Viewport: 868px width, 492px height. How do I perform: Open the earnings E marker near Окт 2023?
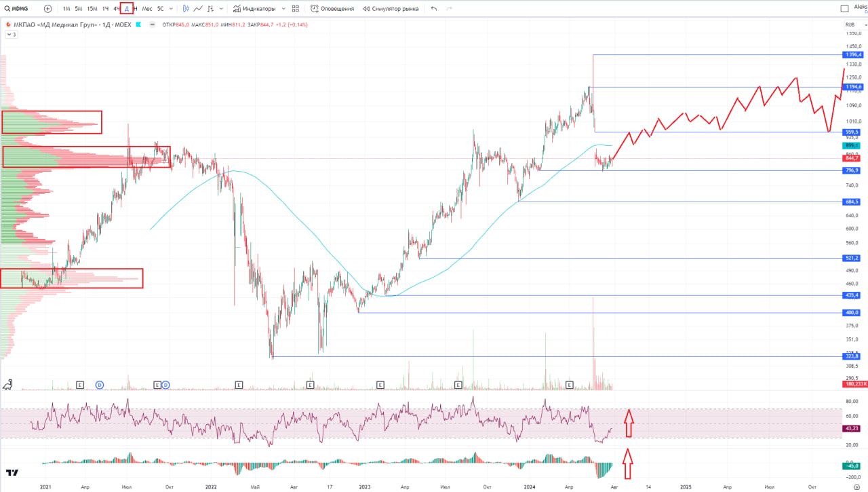458,385
